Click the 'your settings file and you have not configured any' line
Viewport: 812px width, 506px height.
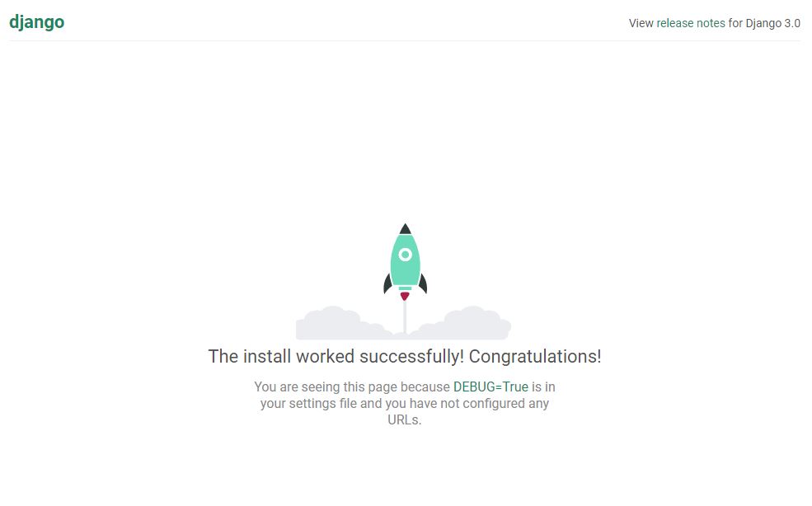(x=405, y=404)
